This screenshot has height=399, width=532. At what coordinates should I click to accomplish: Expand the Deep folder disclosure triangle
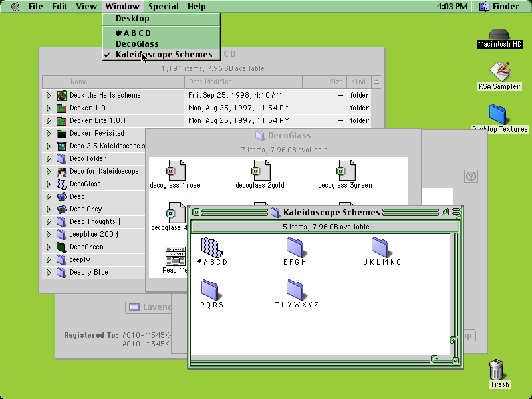coord(49,196)
